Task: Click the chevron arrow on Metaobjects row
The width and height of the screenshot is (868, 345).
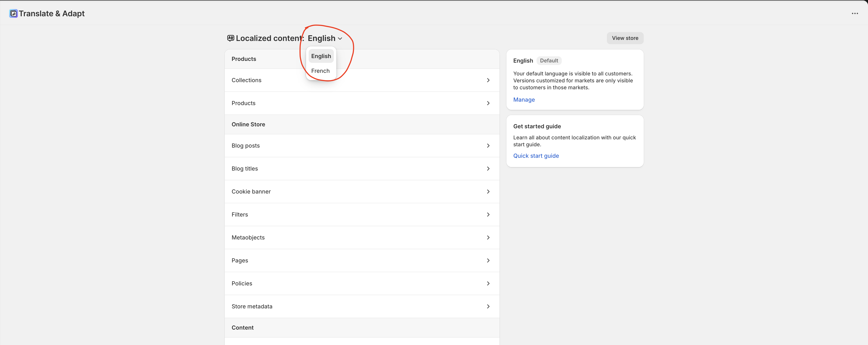Action: click(488, 238)
